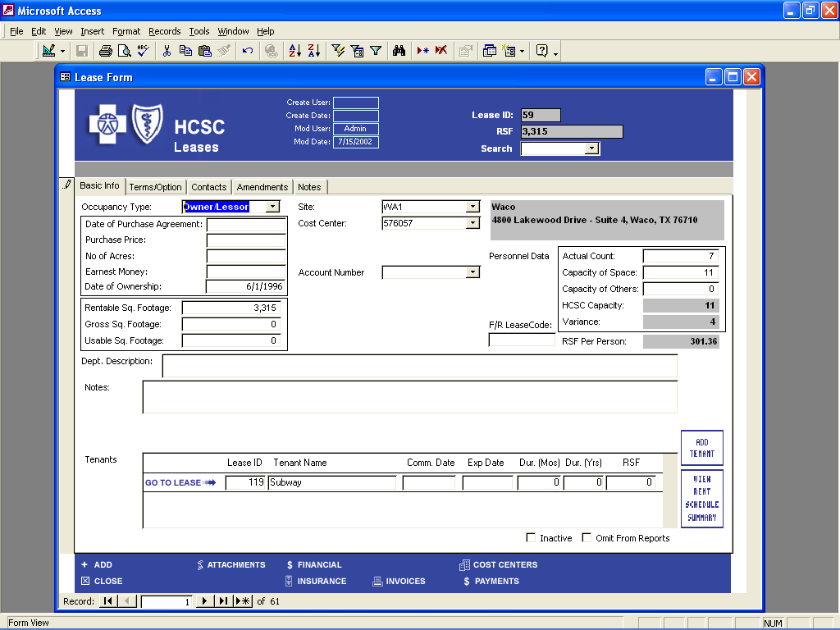Click the ADD button in footer
Viewport: 840px width, 630px height.
(97, 564)
